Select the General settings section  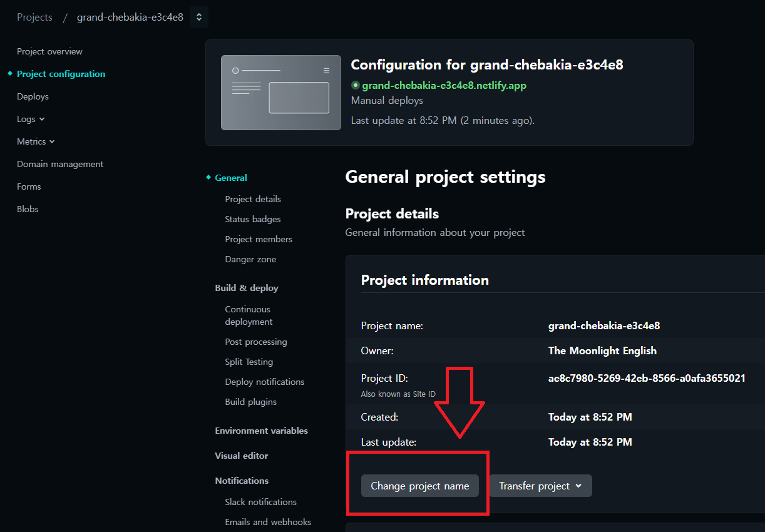[231, 178]
